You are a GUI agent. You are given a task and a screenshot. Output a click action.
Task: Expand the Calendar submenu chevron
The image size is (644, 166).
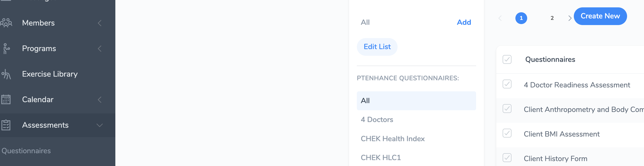point(99,99)
